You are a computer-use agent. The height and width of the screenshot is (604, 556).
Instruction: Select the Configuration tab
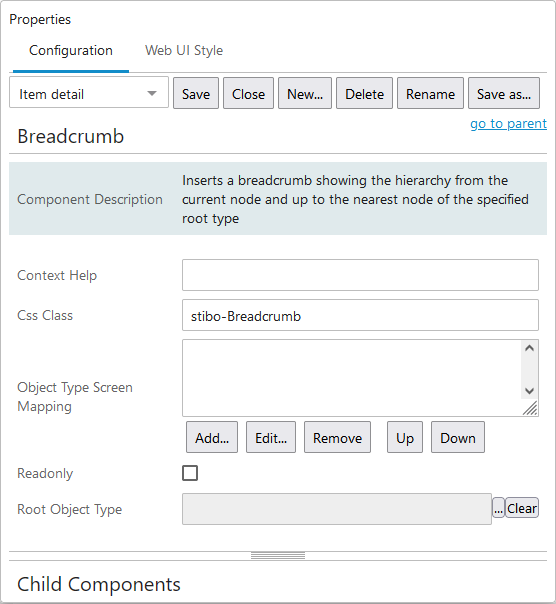(71, 50)
